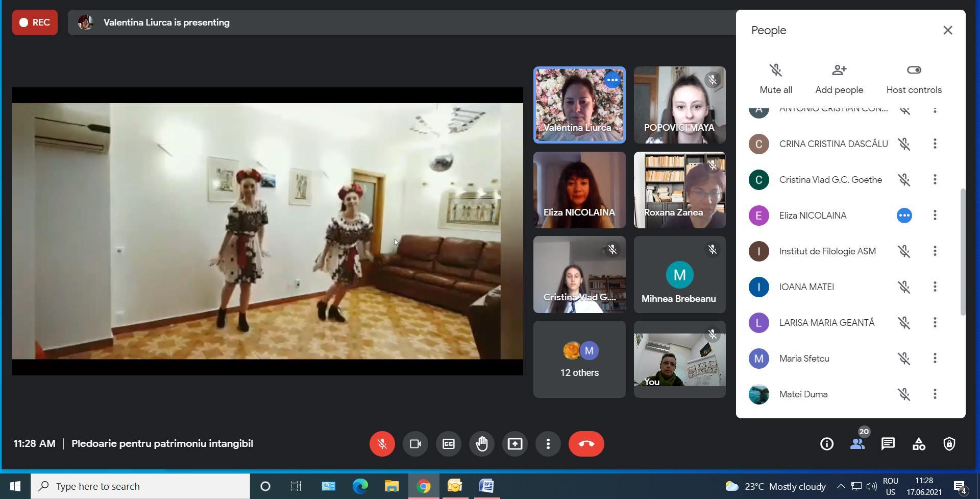
Task: Toggle closed captions button
Action: (448, 444)
